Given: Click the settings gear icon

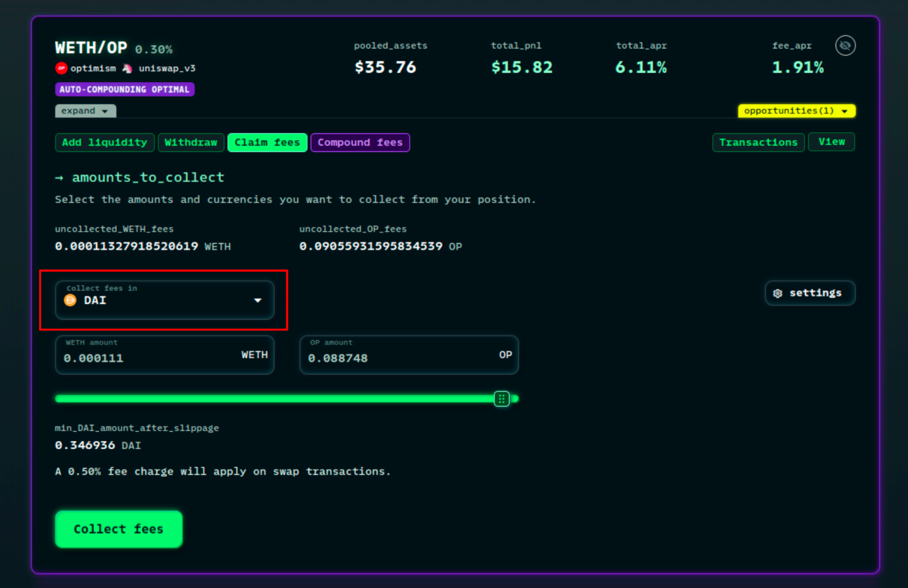Looking at the screenshot, I should pos(777,293).
